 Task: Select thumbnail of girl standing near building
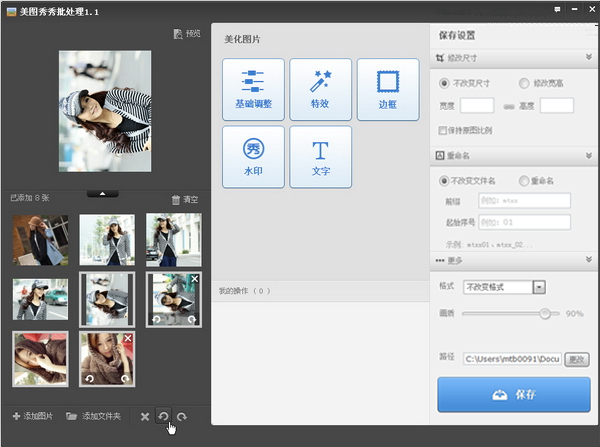174,240
